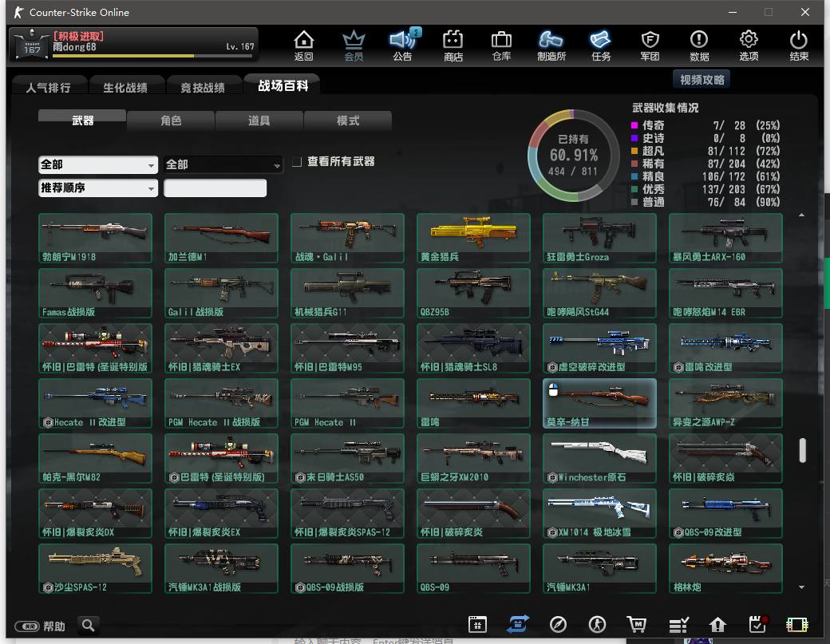
Task: Click the 普通 rarity row text
Action: coord(653,202)
